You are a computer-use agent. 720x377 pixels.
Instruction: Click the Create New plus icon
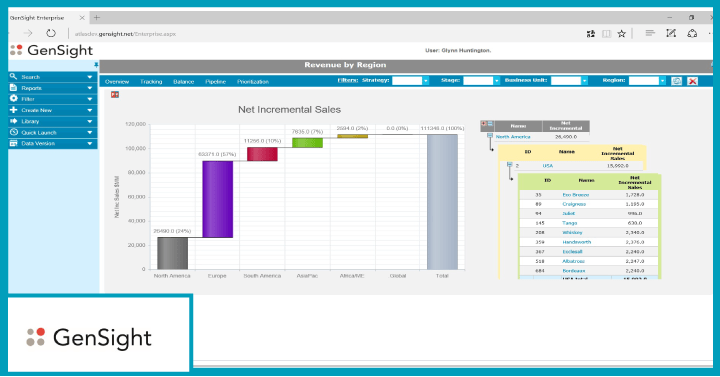tap(14, 110)
